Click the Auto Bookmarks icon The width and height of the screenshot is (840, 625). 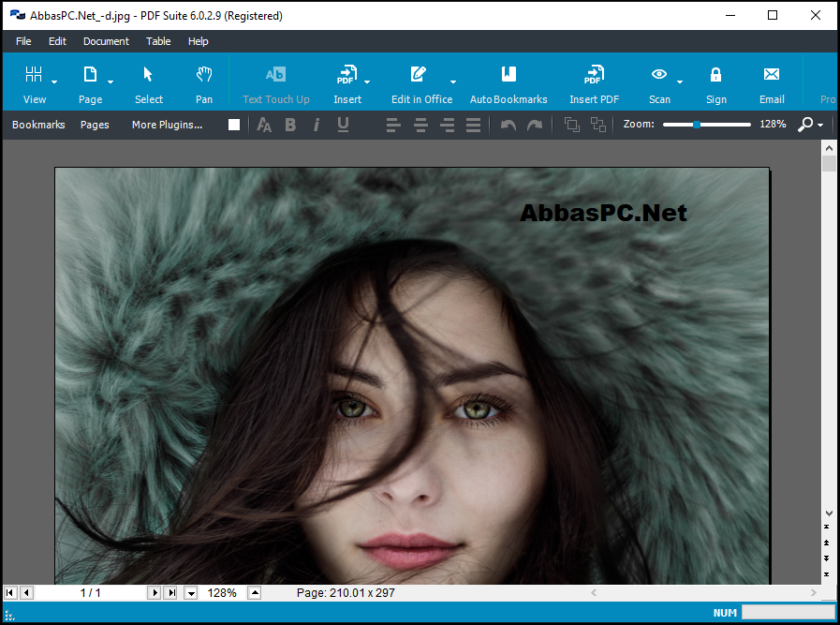click(508, 74)
